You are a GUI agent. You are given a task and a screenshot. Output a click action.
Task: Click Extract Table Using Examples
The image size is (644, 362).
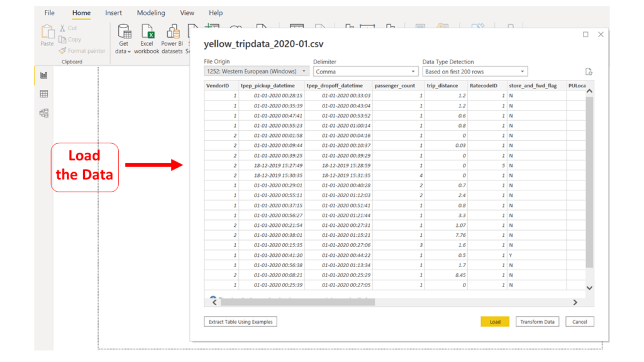tap(240, 322)
